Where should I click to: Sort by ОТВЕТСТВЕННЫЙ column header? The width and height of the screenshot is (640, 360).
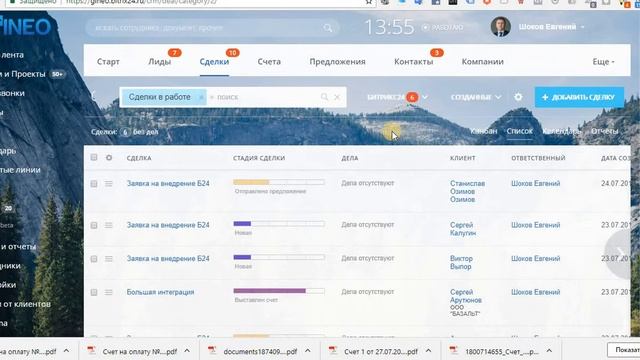(x=538, y=158)
